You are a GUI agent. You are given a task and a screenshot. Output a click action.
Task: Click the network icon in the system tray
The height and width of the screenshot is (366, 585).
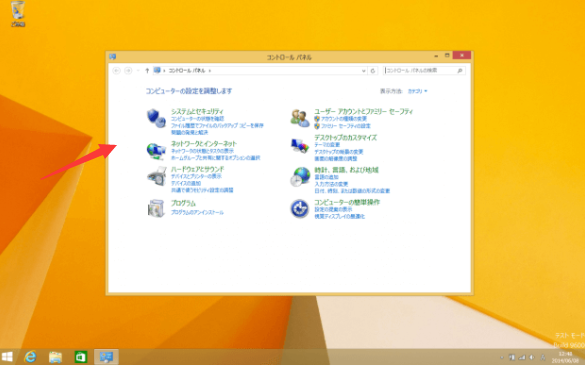[x=522, y=357]
